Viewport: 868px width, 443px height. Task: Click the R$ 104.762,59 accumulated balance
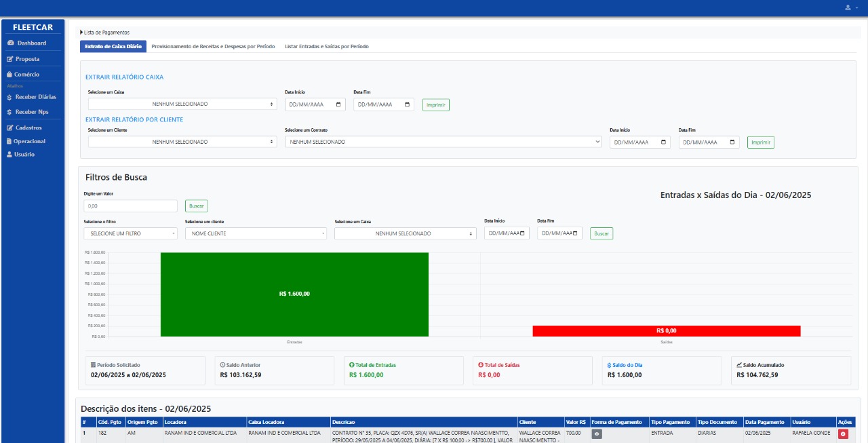click(757, 374)
